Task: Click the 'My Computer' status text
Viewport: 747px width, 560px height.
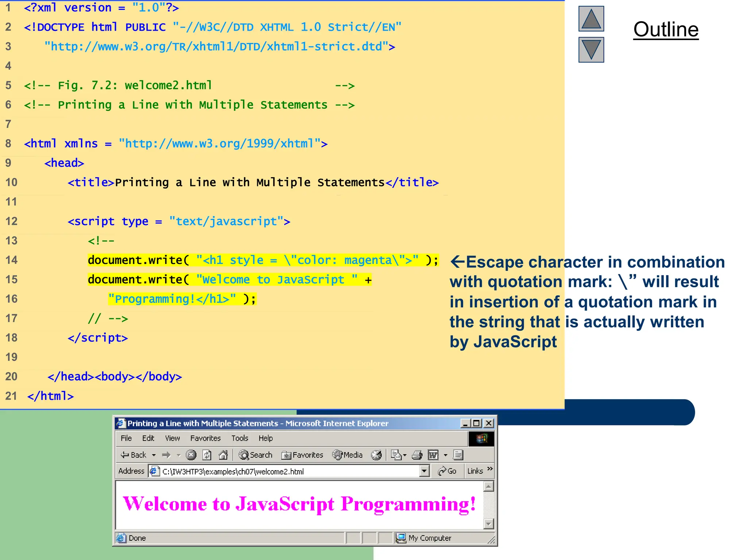Action: click(x=430, y=538)
